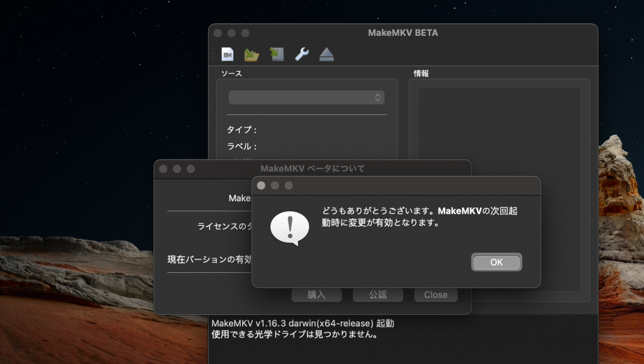
Task: Click the 'ソース' group label
Action: pos(231,74)
